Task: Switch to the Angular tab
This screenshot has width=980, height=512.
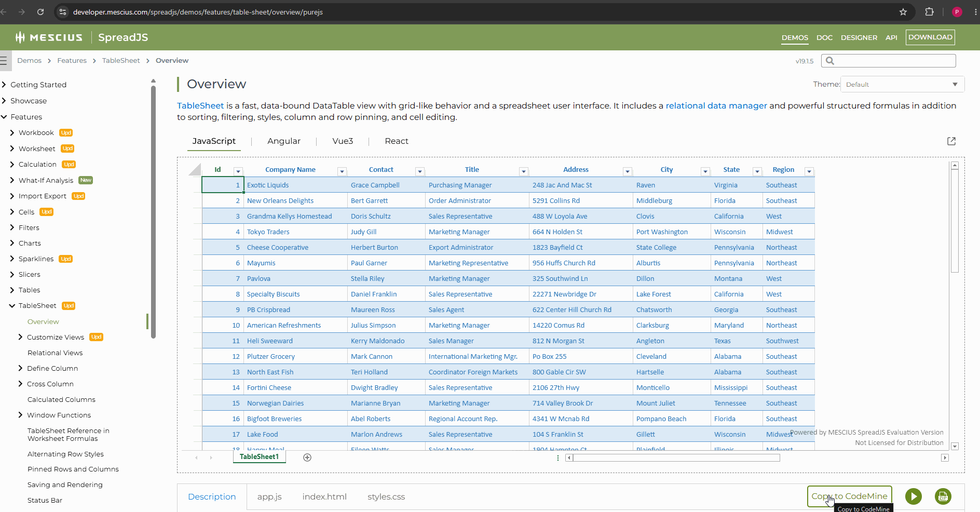Action: pos(284,141)
